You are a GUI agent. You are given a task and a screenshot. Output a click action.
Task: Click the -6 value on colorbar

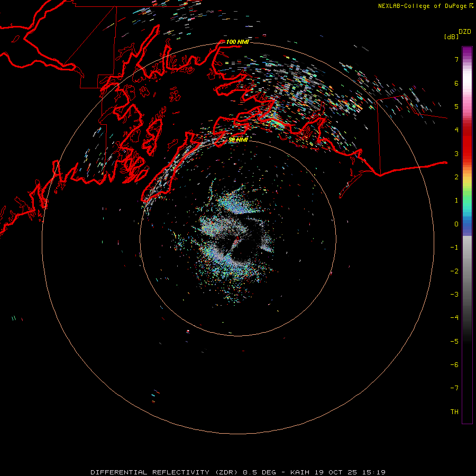tap(454, 365)
